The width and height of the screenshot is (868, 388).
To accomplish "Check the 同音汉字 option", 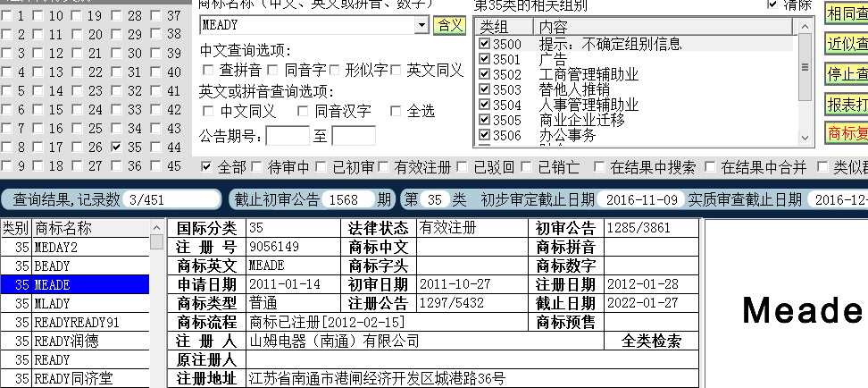I will click(x=302, y=112).
